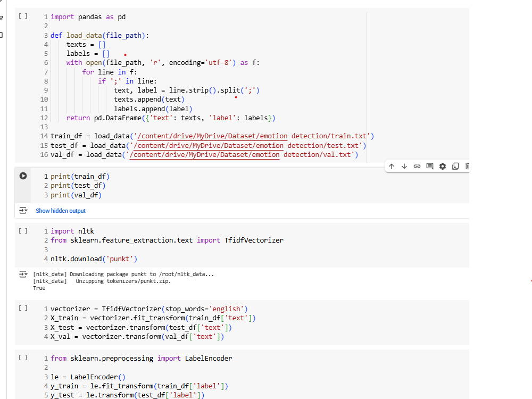Run the TfidfVectorizer cell

pos(23,308)
